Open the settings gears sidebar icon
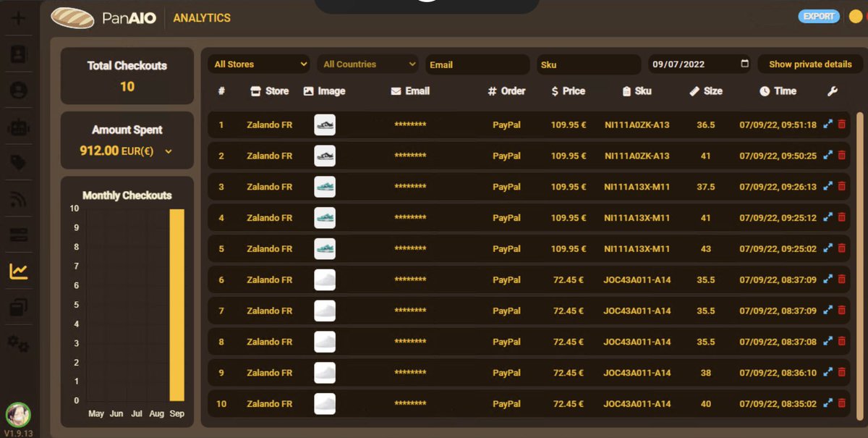 click(18, 344)
